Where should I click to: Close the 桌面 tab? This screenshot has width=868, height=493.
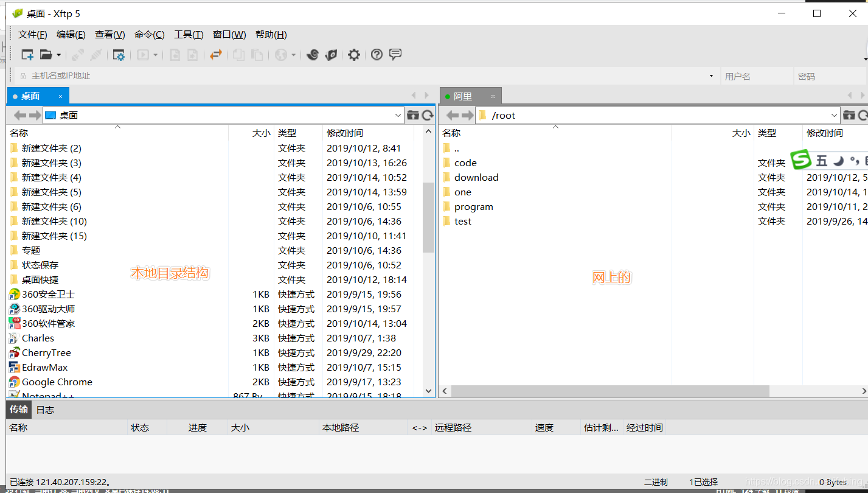61,96
